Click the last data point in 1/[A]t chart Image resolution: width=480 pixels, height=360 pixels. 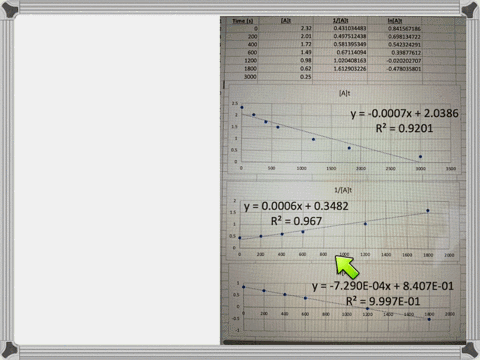click(x=428, y=211)
